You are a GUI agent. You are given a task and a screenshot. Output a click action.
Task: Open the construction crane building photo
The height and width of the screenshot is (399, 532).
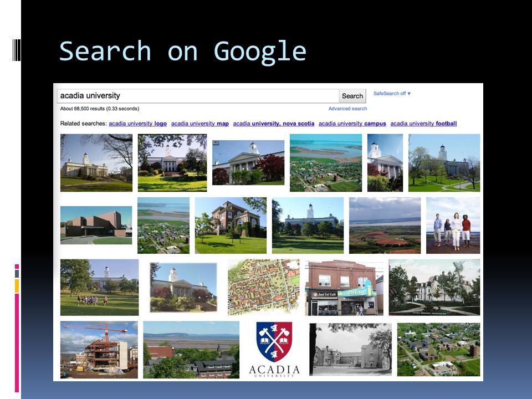pos(99,350)
